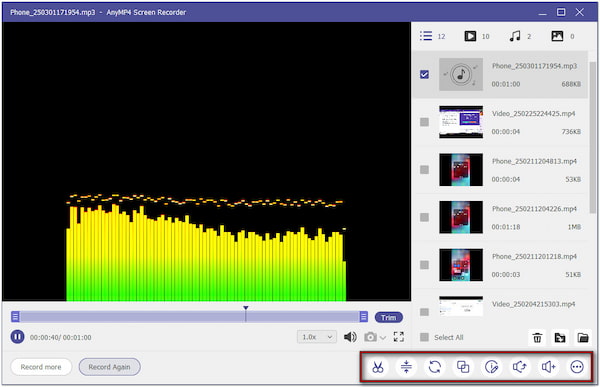Image resolution: width=600 pixels, height=387 pixels.
Task: Click the 00:00:40/ 00:01:00 time readout
Action: pos(60,337)
